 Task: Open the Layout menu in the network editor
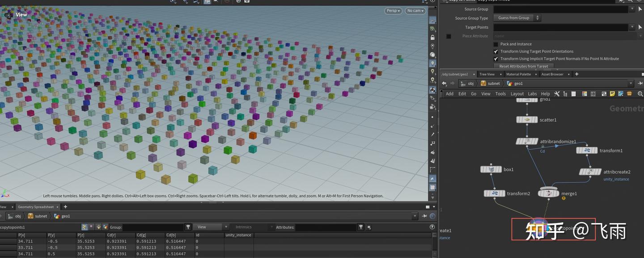[x=517, y=94]
